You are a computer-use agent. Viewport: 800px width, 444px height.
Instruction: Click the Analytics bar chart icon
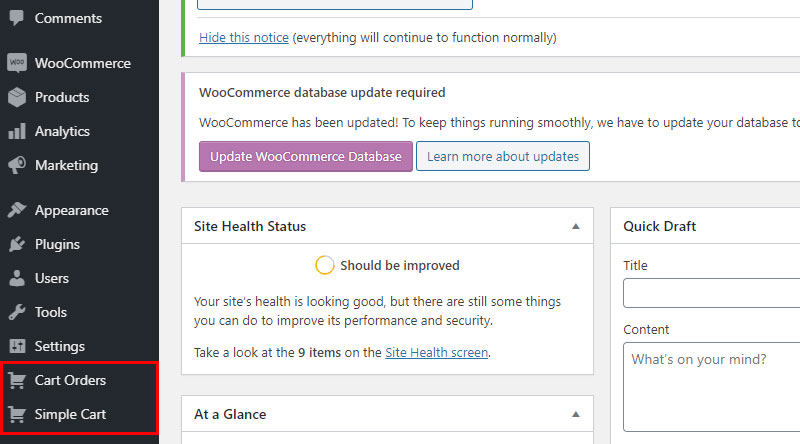(17, 131)
